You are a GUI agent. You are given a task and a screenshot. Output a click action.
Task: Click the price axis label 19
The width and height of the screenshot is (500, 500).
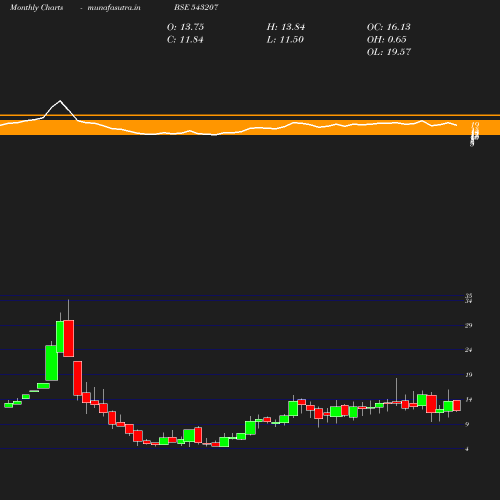pos(469,375)
